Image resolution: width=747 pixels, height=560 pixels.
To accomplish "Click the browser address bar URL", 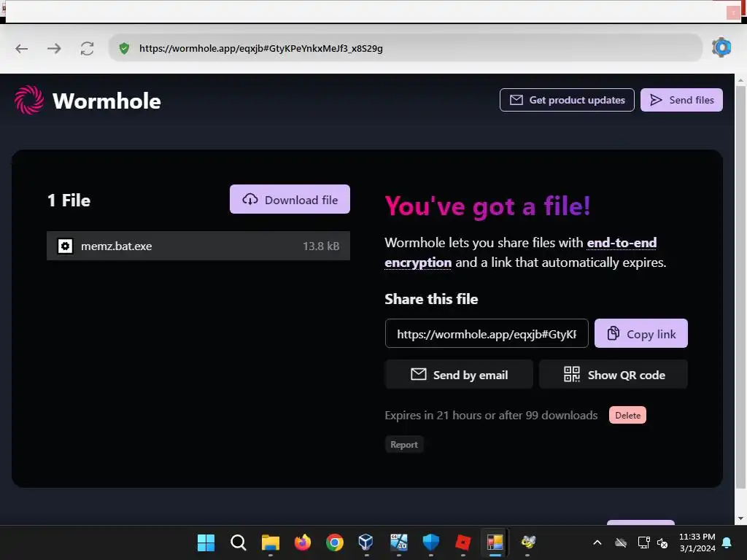I will point(260,48).
